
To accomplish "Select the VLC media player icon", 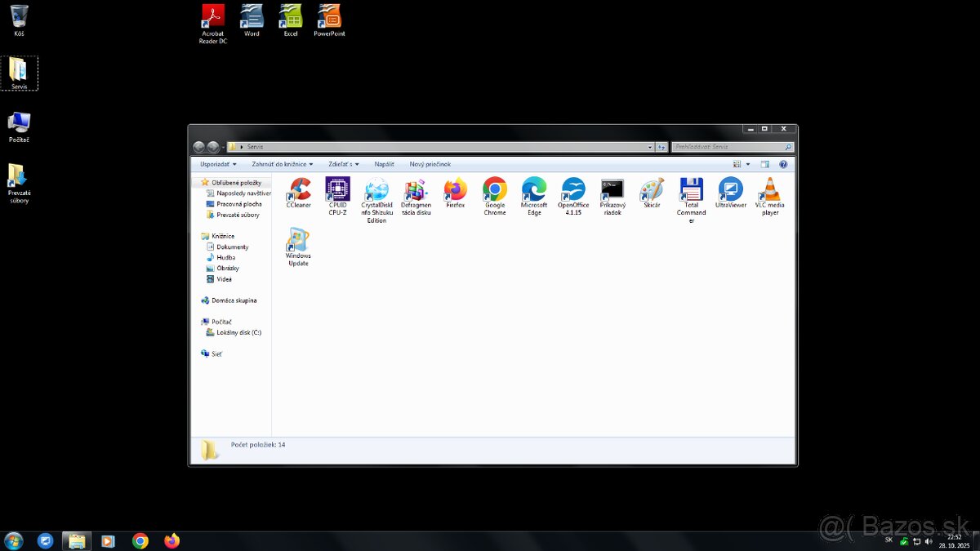I will [769, 190].
